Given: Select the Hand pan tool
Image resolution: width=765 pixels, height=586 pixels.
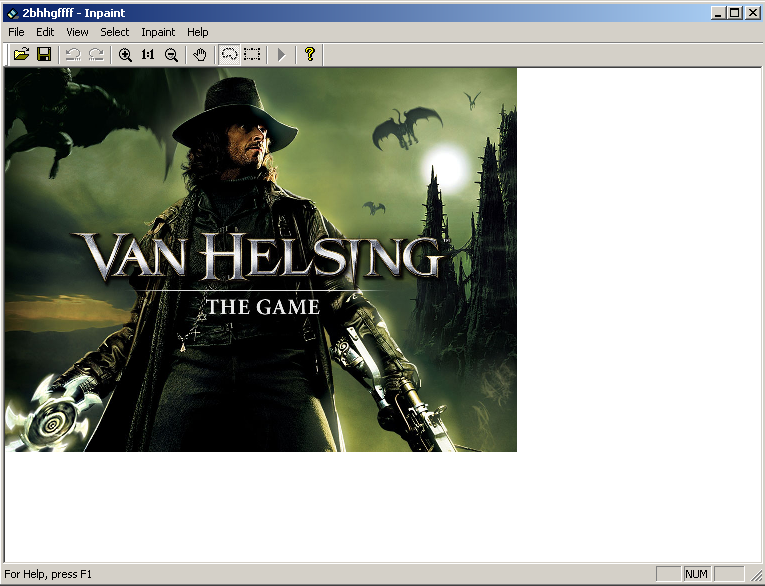Looking at the screenshot, I should pos(200,54).
